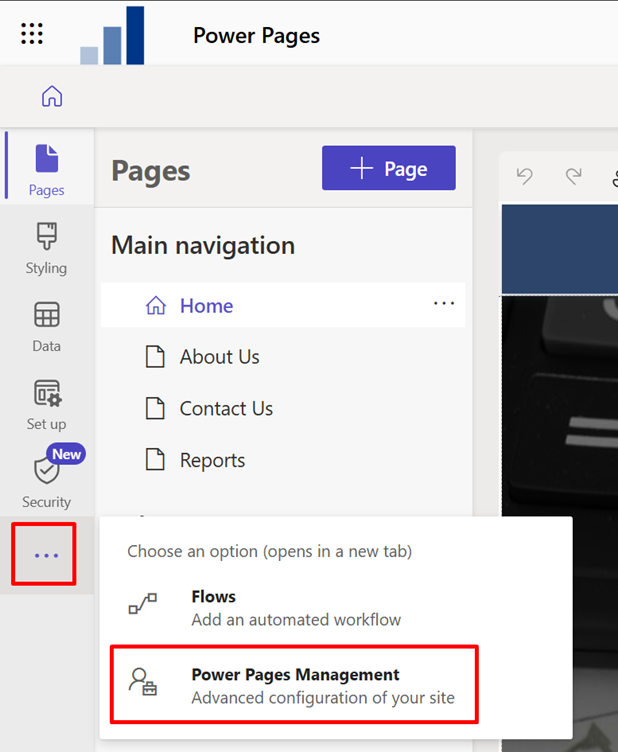Click the Home page house icon
The width and height of the screenshot is (618, 752).
tap(156, 305)
